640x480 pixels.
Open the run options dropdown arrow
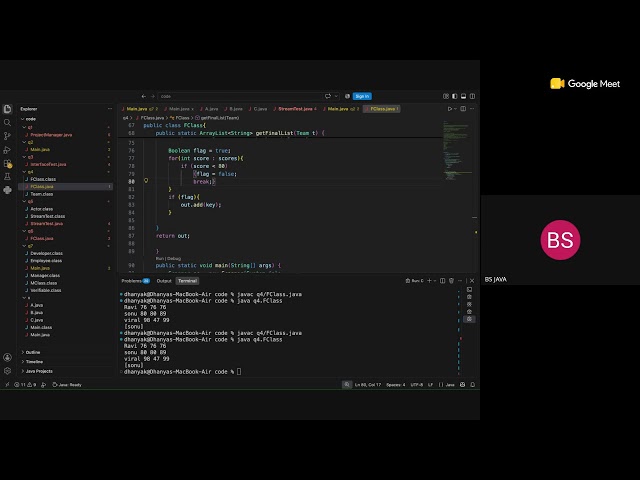[456, 109]
